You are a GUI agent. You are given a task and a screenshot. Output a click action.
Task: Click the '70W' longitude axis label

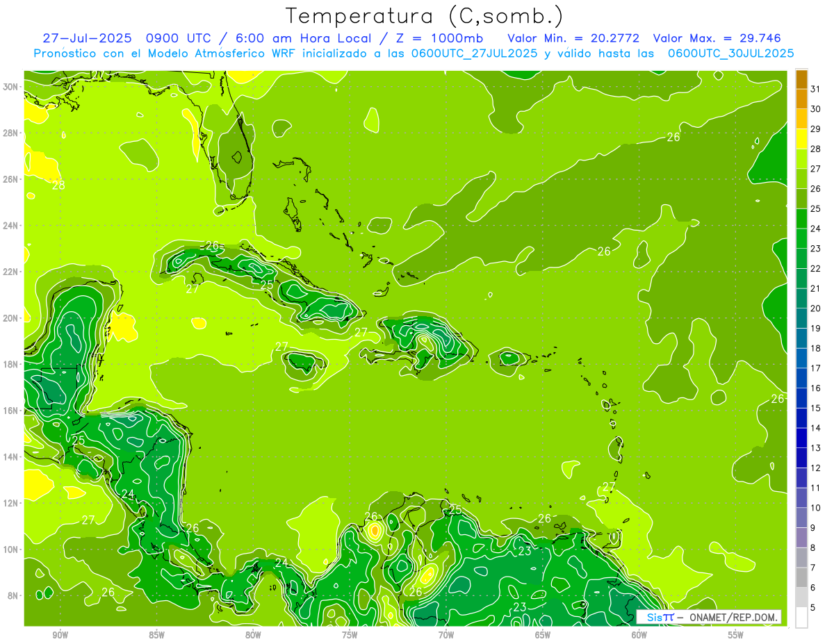point(446,635)
